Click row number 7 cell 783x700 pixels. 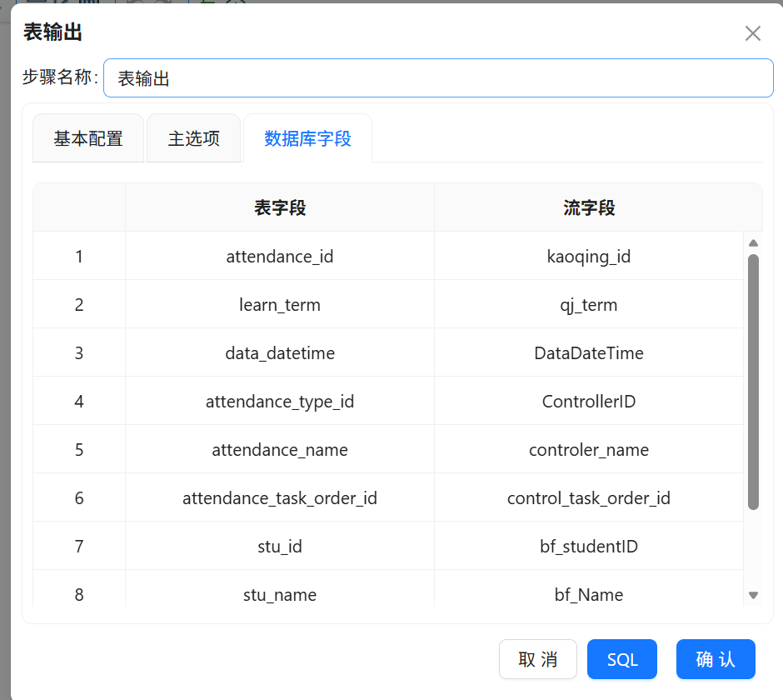[x=79, y=546]
